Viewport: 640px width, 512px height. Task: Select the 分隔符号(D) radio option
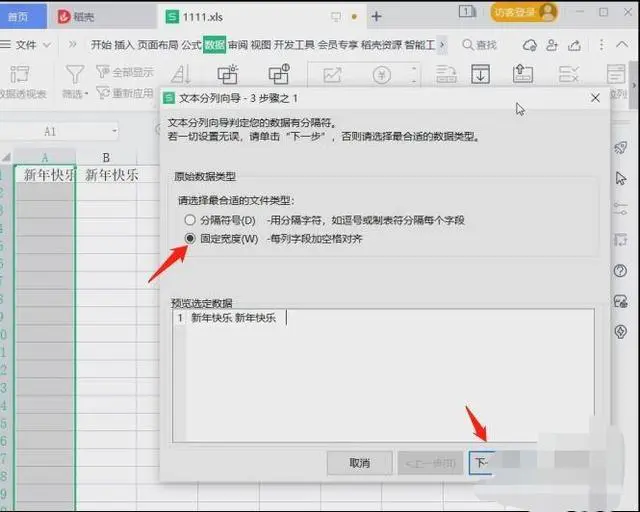pyautogui.click(x=190, y=219)
